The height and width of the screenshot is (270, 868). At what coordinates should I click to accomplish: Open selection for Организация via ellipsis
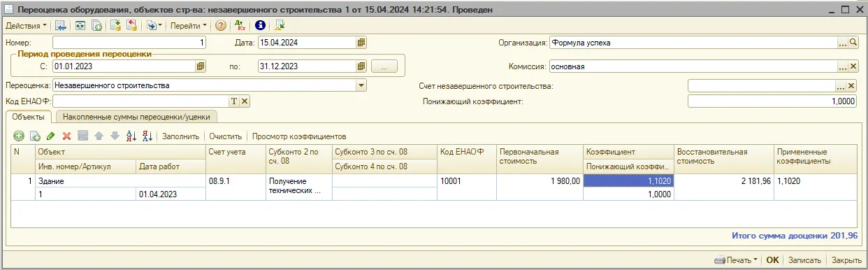coord(843,43)
